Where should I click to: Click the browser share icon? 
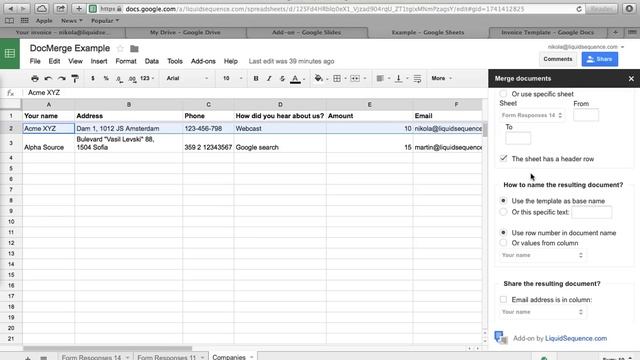coord(60,9)
